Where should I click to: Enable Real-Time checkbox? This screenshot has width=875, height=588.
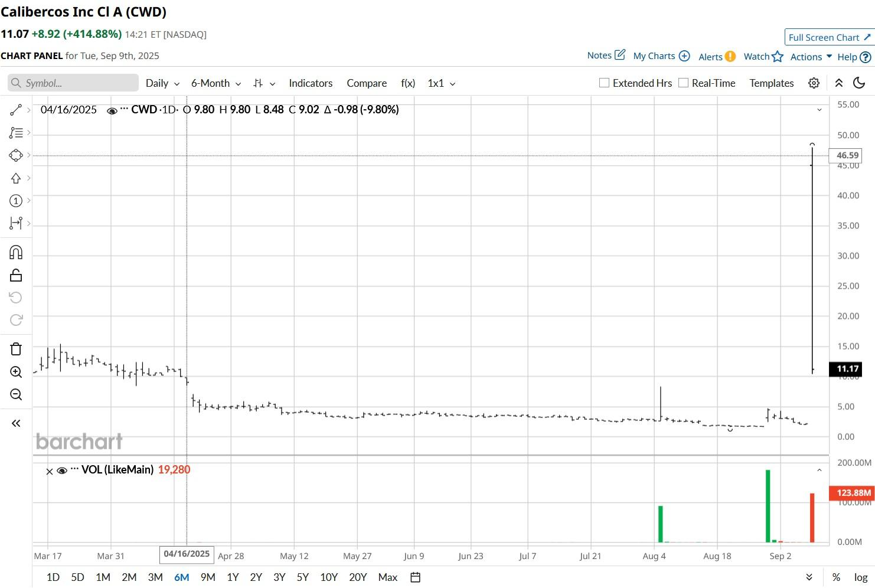click(x=683, y=83)
